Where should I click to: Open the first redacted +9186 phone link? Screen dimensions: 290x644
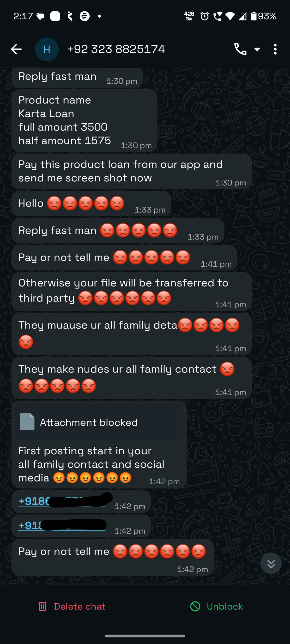coord(62,501)
